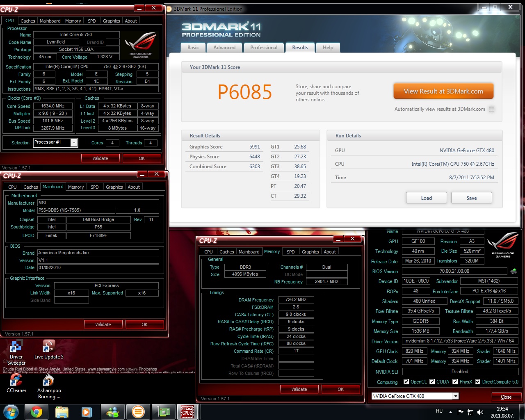Open Google Chrome from taskbar
The image size is (525, 420).
[x=37, y=412]
